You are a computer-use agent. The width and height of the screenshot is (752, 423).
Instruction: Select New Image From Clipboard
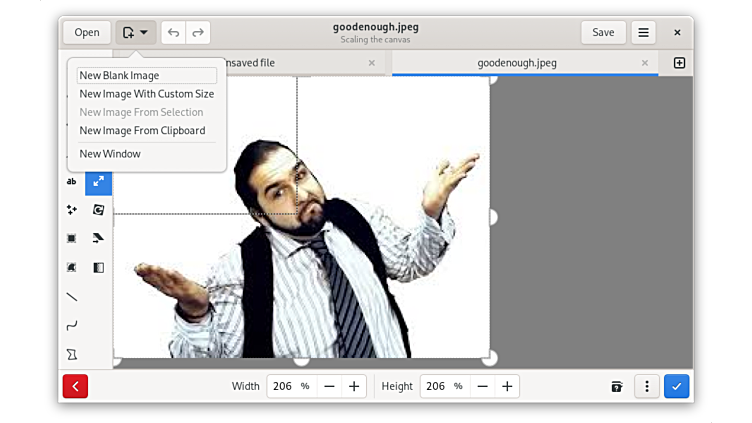(x=142, y=131)
